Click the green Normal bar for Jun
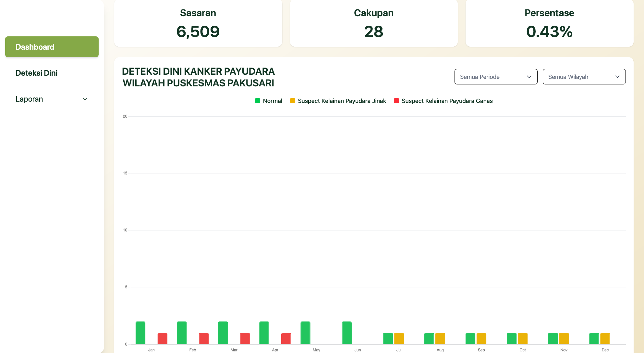This screenshot has height=353, width=644. point(347,333)
